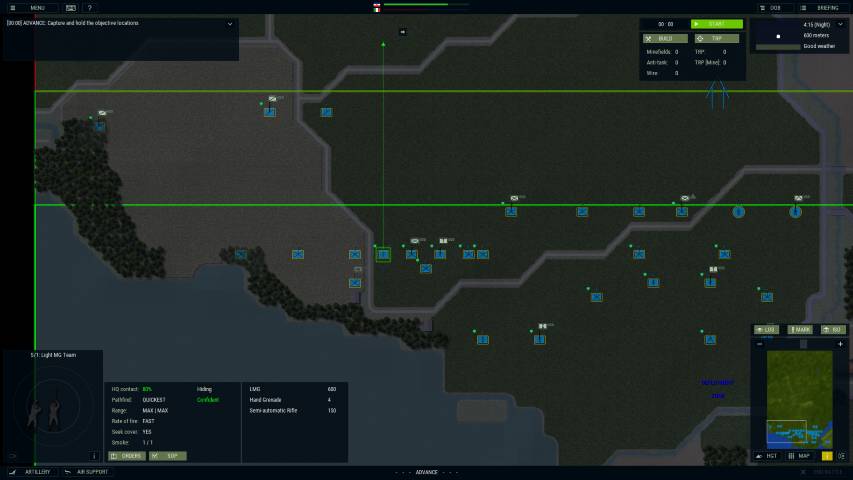Toggle MARK unit markers display
Screen dimensions: 853x480
799,329
